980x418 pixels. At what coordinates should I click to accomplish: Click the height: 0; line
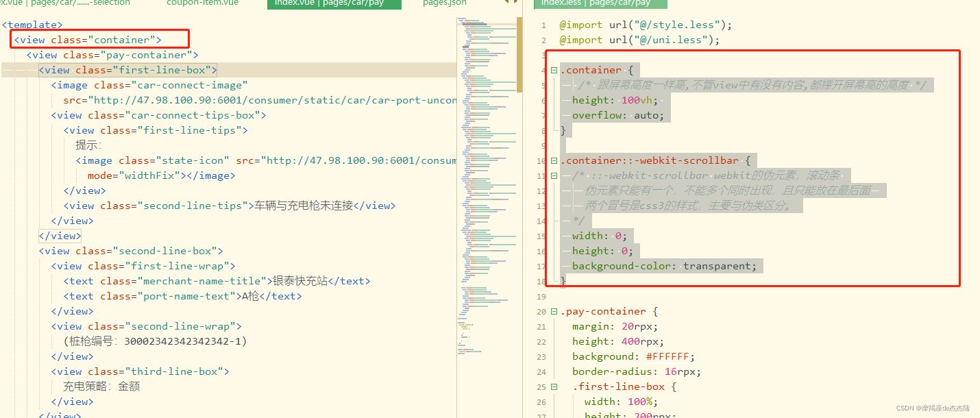603,251
